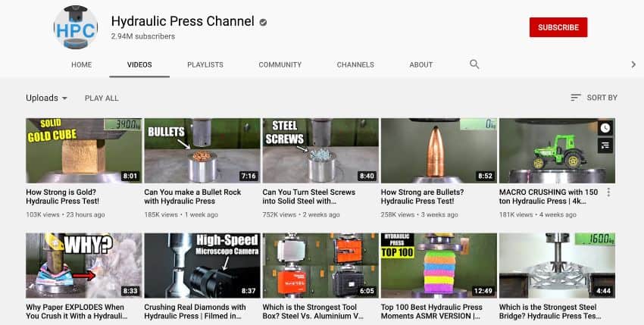Open the CHANNELS tab
This screenshot has height=325, width=644.
(355, 64)
